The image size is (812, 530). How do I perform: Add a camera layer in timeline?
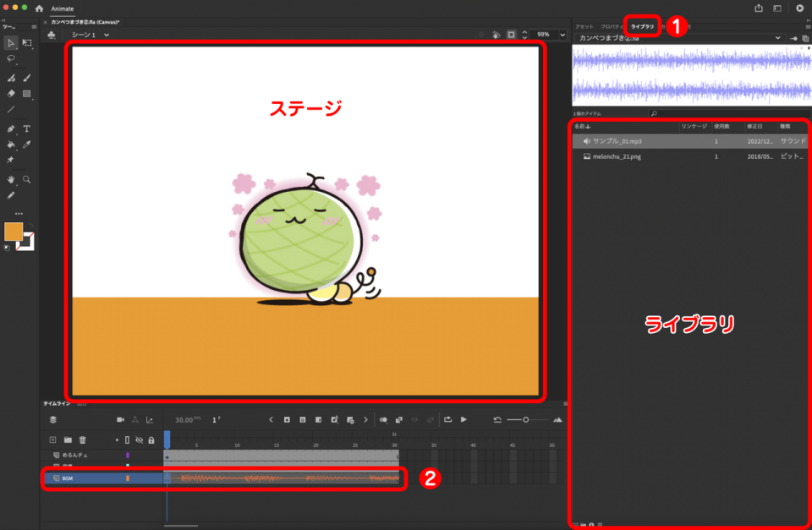[120, 420]
